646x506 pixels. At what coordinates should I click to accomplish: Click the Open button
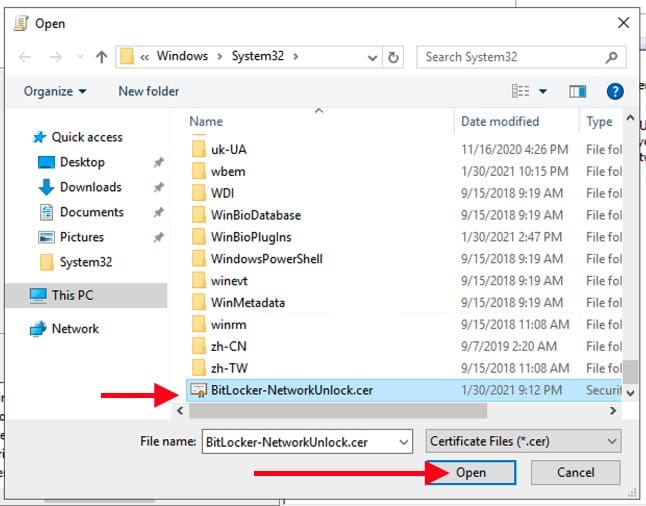[470, 473]
